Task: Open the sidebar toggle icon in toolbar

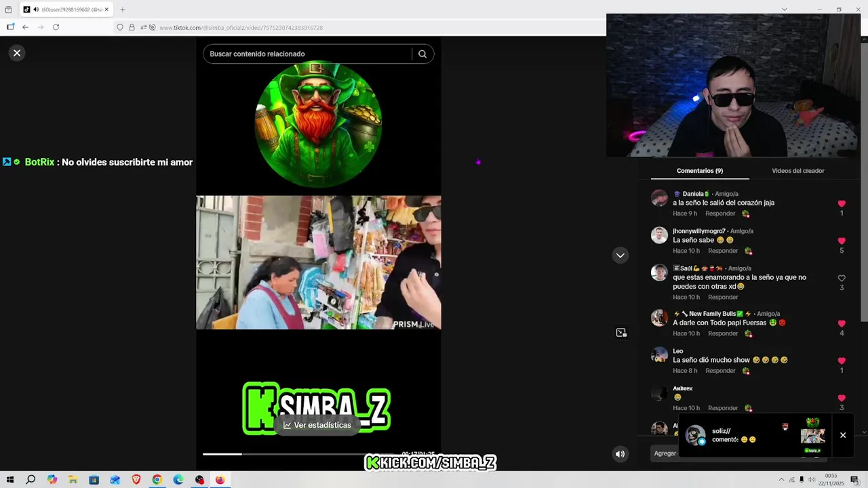Action: pos(10,27)
